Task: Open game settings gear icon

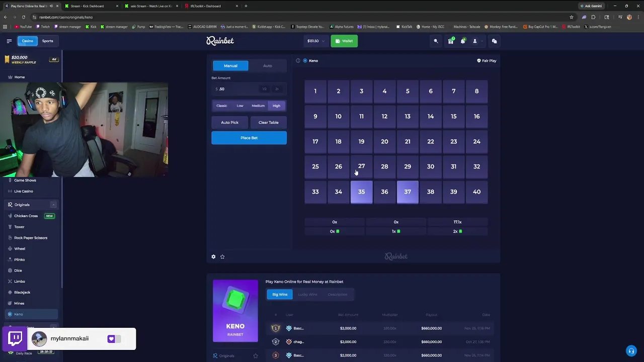Action: point(213,256)
